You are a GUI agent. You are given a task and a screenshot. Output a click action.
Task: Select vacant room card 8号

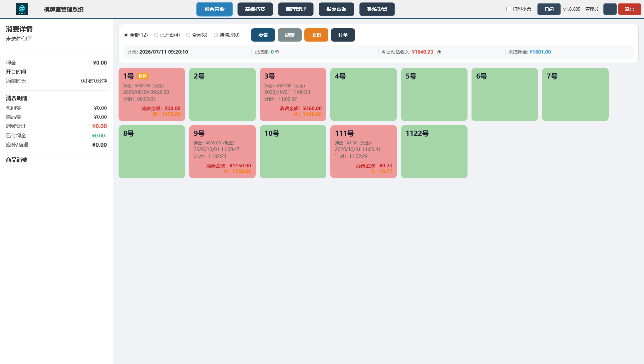click(x=152, y=152)
